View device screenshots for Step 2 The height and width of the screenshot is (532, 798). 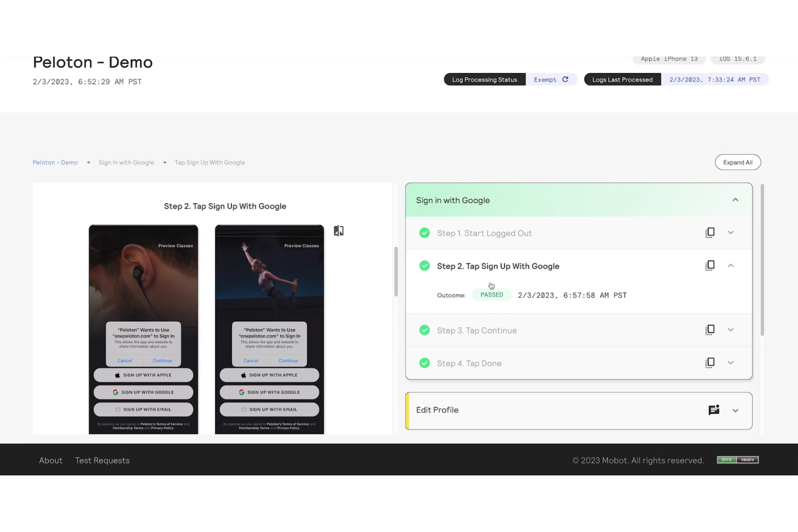point(710,265)
